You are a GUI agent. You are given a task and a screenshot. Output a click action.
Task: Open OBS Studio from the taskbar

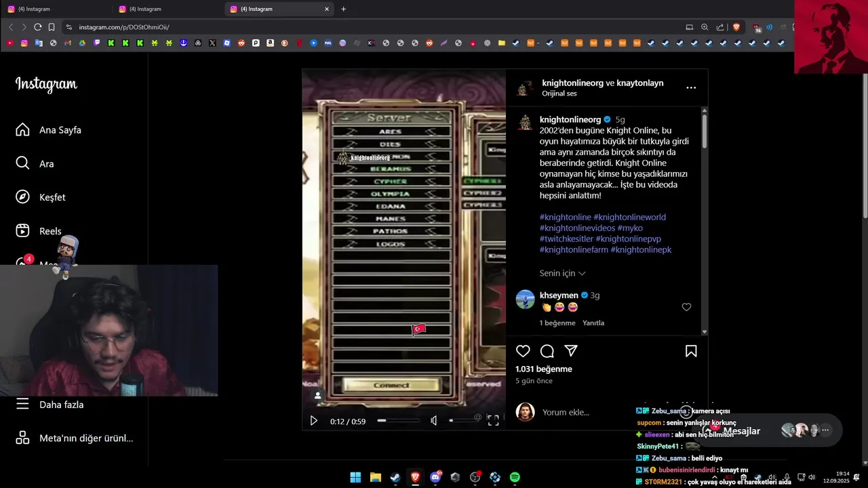point(475,477)
